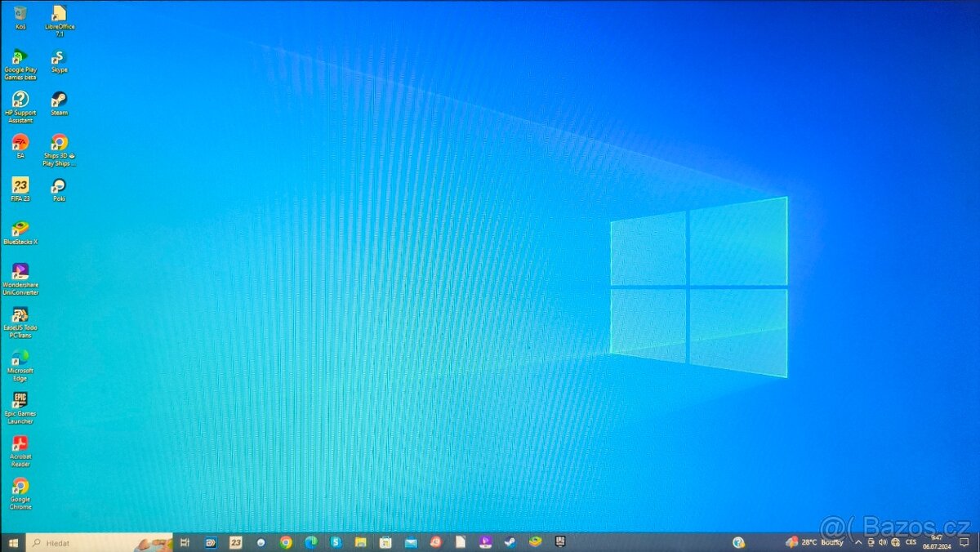This screenshot has width=980, height=552.
Task: Open the volume speaker control
Action: [x=883, y=542]
